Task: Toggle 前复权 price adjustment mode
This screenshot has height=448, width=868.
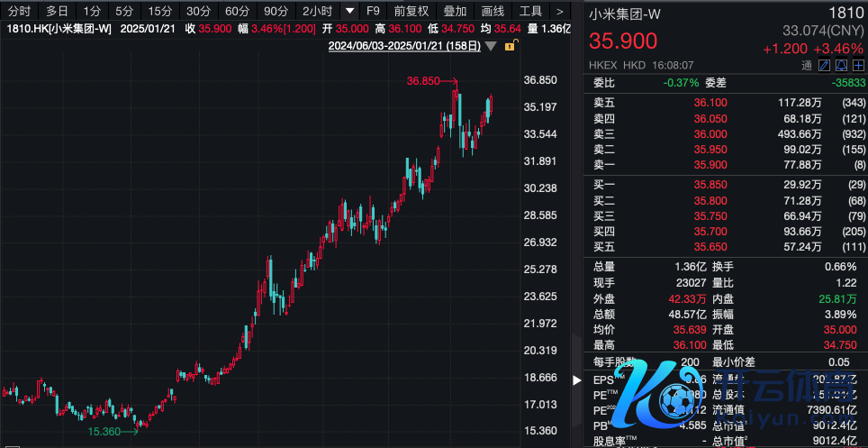Action: [412, 12]
